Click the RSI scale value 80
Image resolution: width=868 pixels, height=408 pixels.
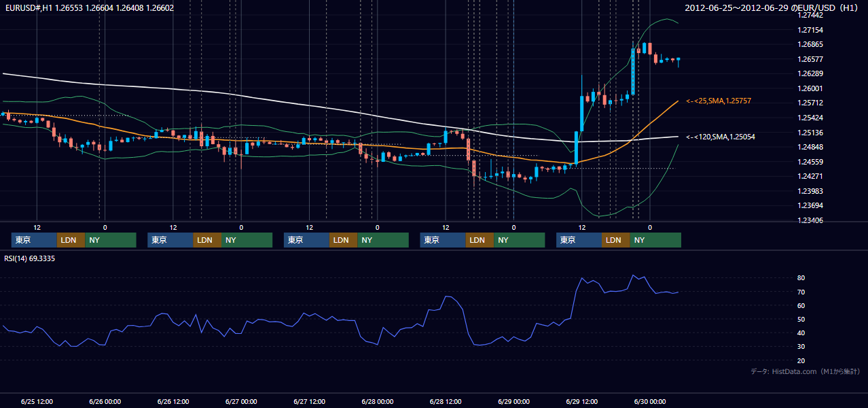tap(801, 278)
